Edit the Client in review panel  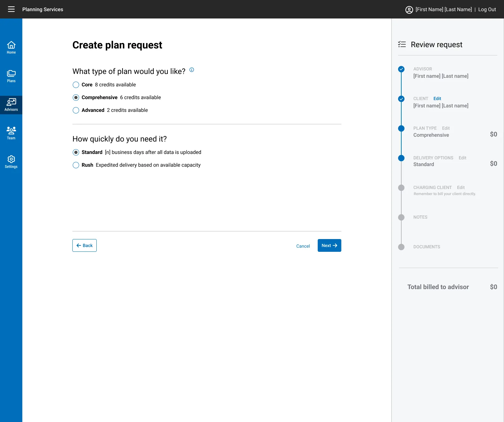[x=437, y=98]
